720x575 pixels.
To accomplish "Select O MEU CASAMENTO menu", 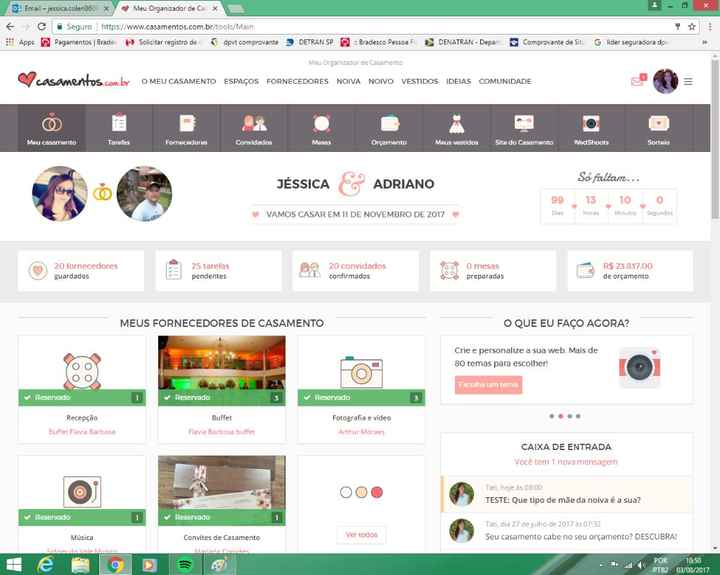I will point(179,81).
